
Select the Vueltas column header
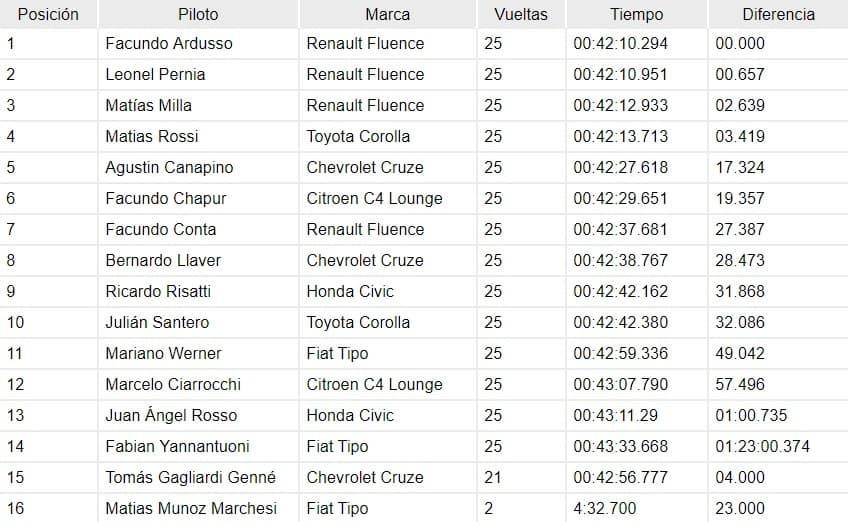click(521, 14)
